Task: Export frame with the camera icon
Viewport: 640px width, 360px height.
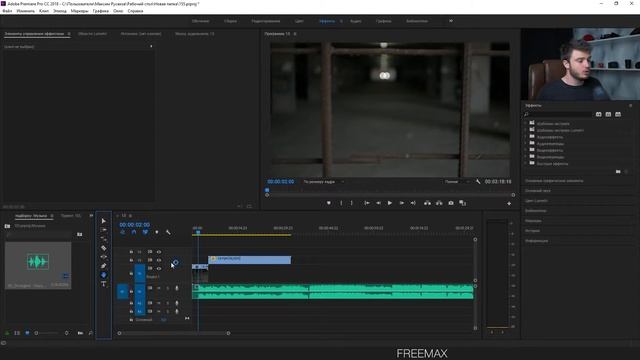Action: point(451,203)
